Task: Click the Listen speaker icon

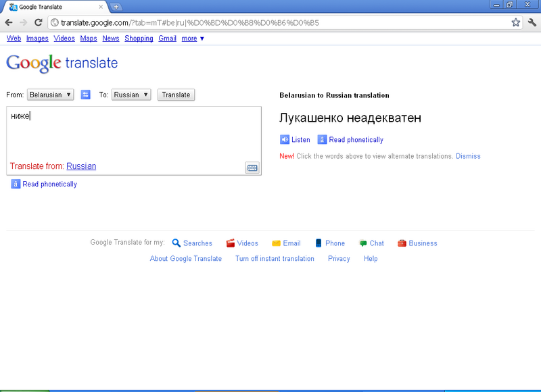Action: 285,139
